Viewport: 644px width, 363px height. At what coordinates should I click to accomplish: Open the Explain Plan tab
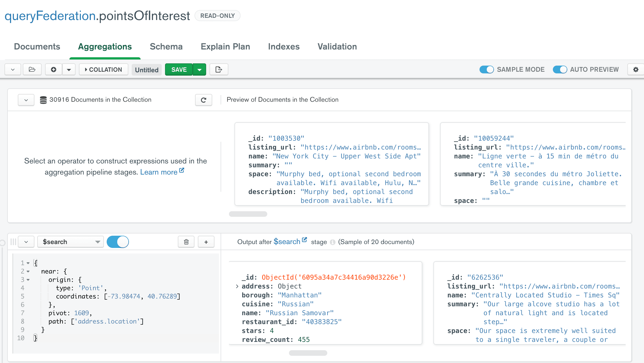coord(225,46)
